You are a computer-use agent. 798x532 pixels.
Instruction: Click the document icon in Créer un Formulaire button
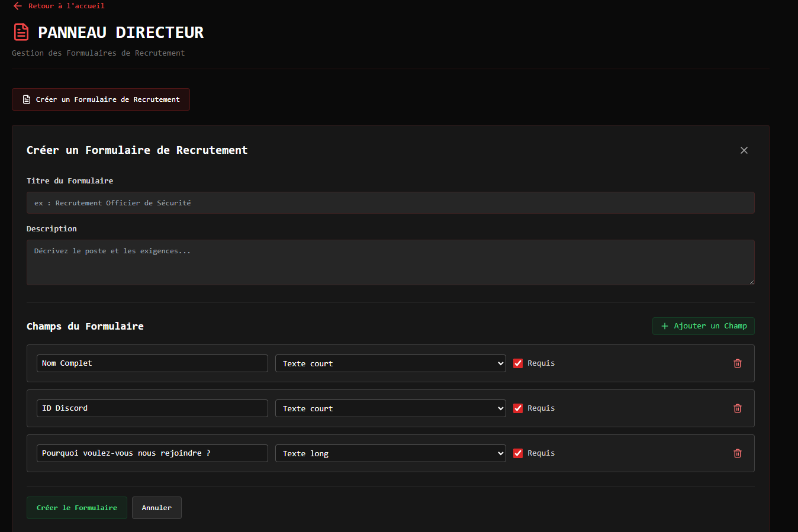pyautogui.click(x=27, y=99)
